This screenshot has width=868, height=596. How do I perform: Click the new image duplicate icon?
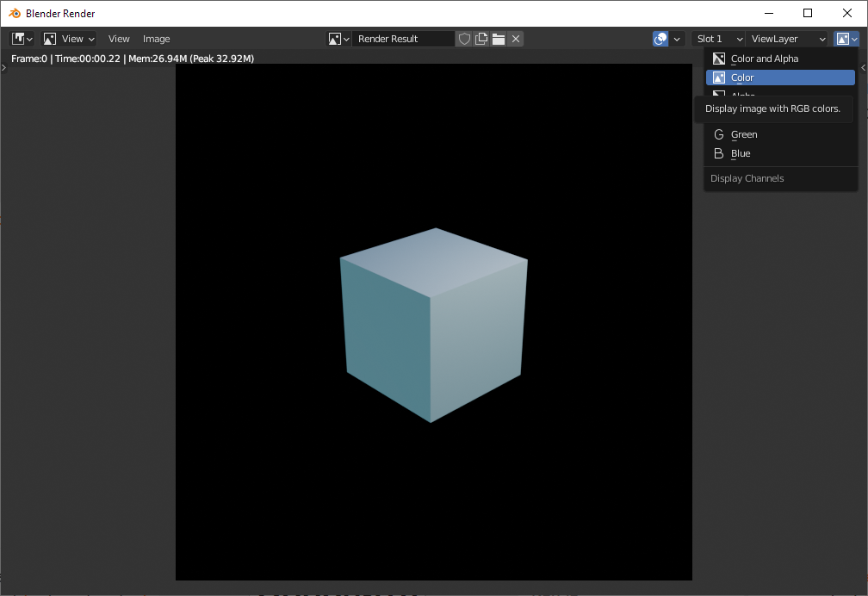coord(481,39)
